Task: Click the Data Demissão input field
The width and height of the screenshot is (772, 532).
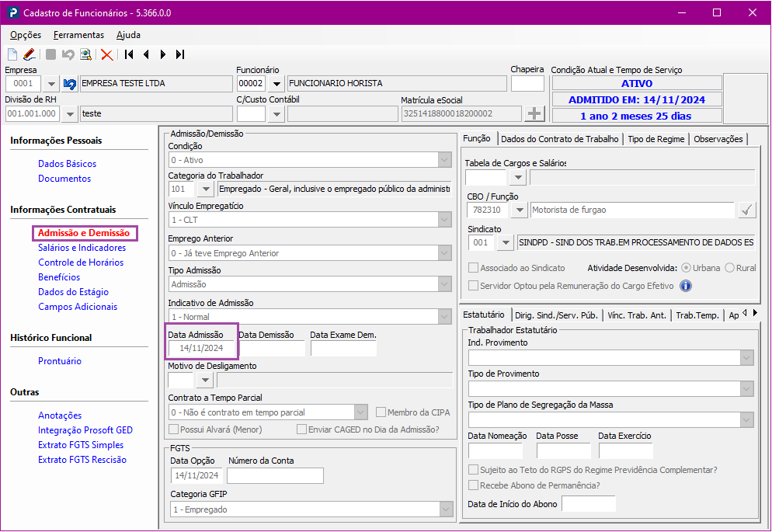Action: (273, 348)
